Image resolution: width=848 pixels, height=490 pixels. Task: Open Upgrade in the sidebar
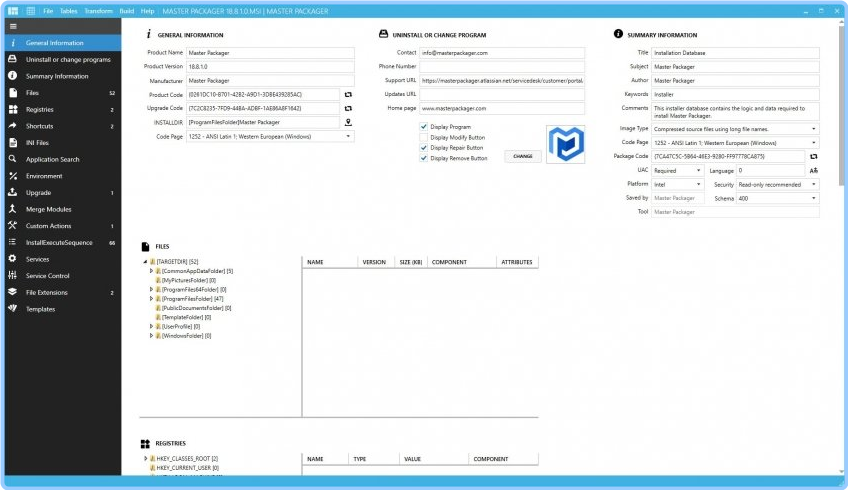63,193
